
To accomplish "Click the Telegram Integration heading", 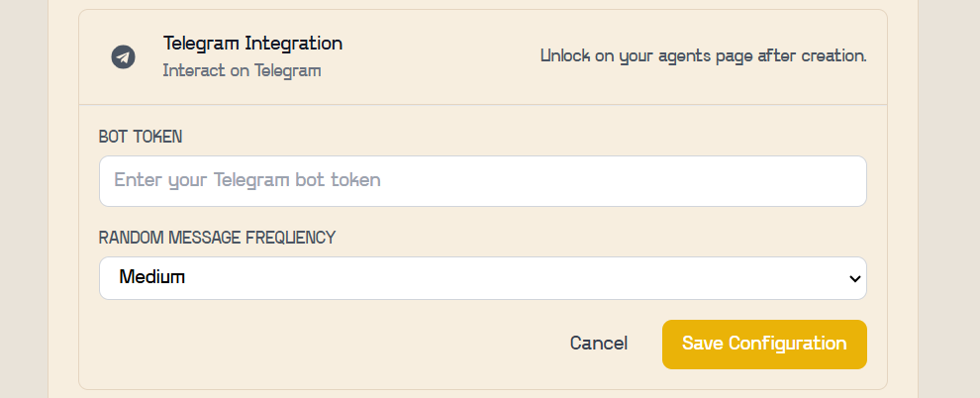I will point(252,44).
